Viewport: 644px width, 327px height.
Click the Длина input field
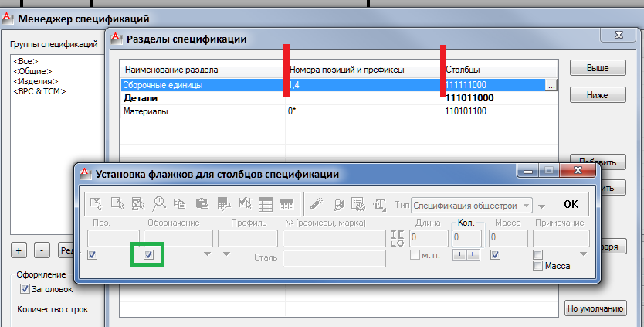pos(429,239)
